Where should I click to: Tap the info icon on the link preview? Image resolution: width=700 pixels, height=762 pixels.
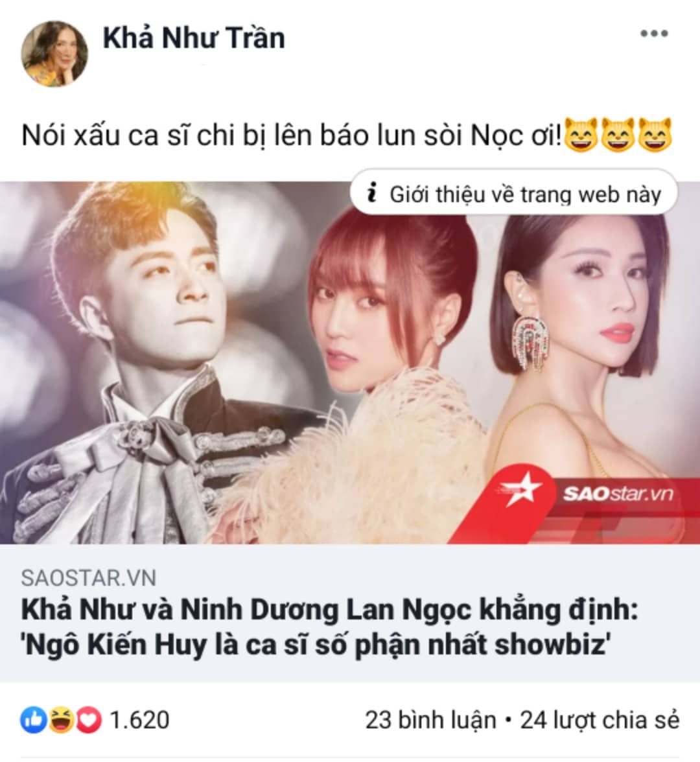(372, 192)
